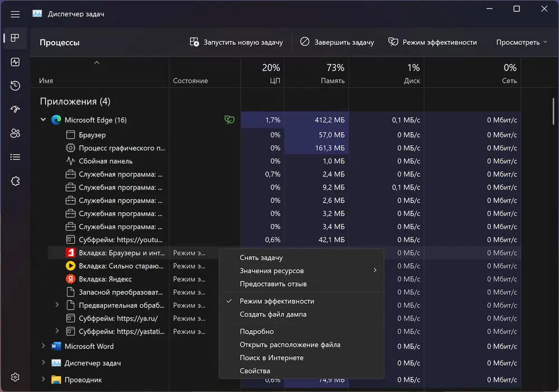
Task: Open the Performance page in sidebar
Action: (x=15, y=62)
